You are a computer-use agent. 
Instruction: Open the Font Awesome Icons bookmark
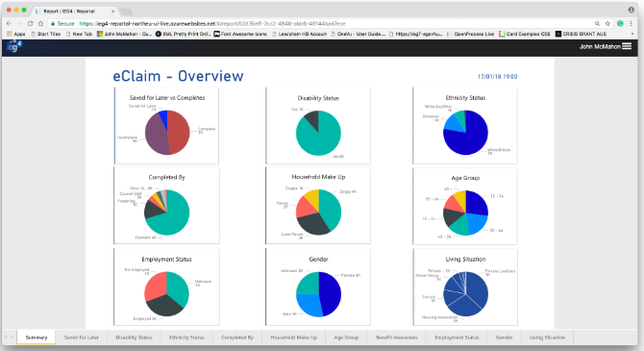[x=240, y=34]
